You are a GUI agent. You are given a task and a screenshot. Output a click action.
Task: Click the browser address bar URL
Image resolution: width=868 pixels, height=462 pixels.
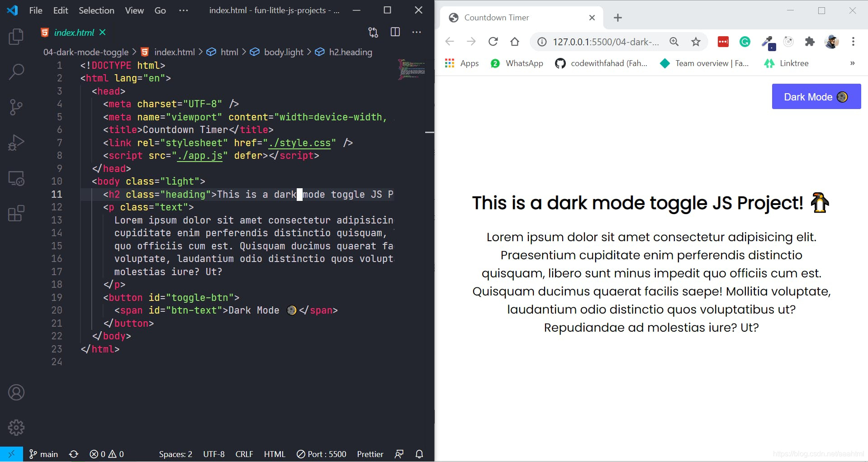coord(605,42)
